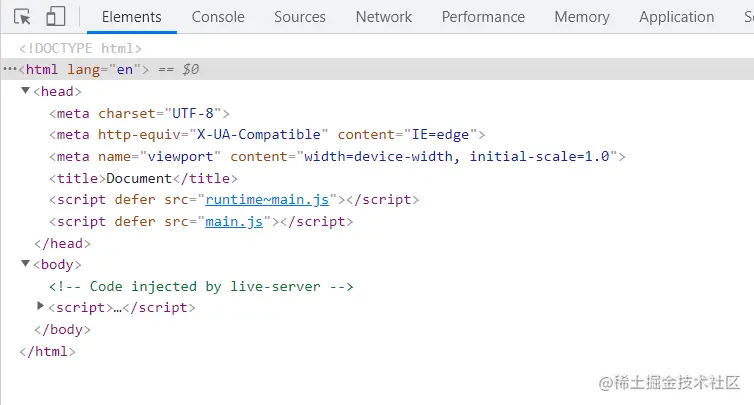754x405 pixels.
Task: Select the meta charset UTF-8 line
Action: point(139,114)
